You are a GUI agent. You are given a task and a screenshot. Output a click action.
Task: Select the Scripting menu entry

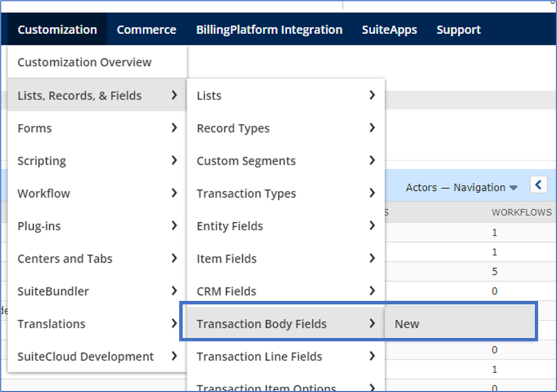coord(97,161)
